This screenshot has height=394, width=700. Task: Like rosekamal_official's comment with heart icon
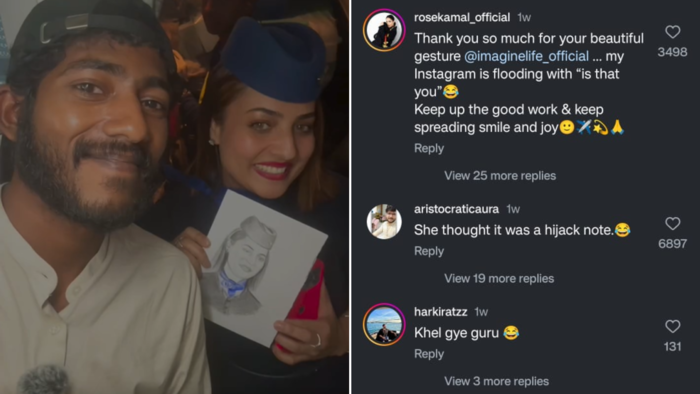(x=672, y=32)
